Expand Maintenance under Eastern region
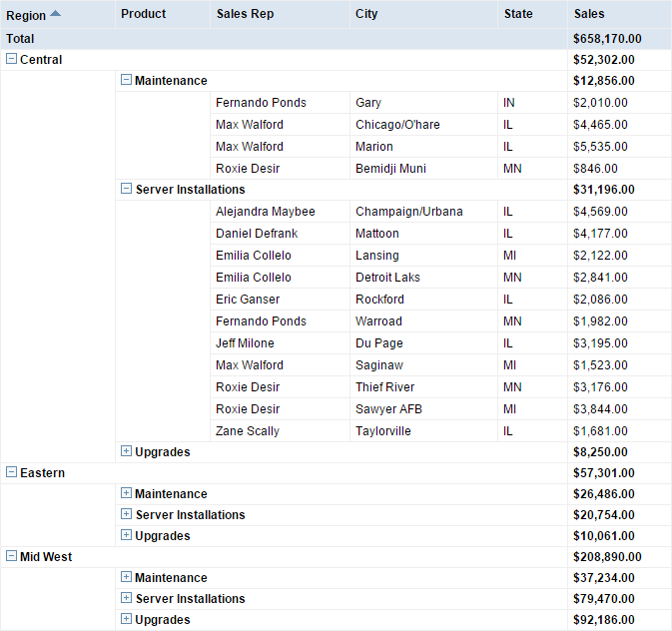This screenshot has width=672, height=631. [x=126, y=493]
